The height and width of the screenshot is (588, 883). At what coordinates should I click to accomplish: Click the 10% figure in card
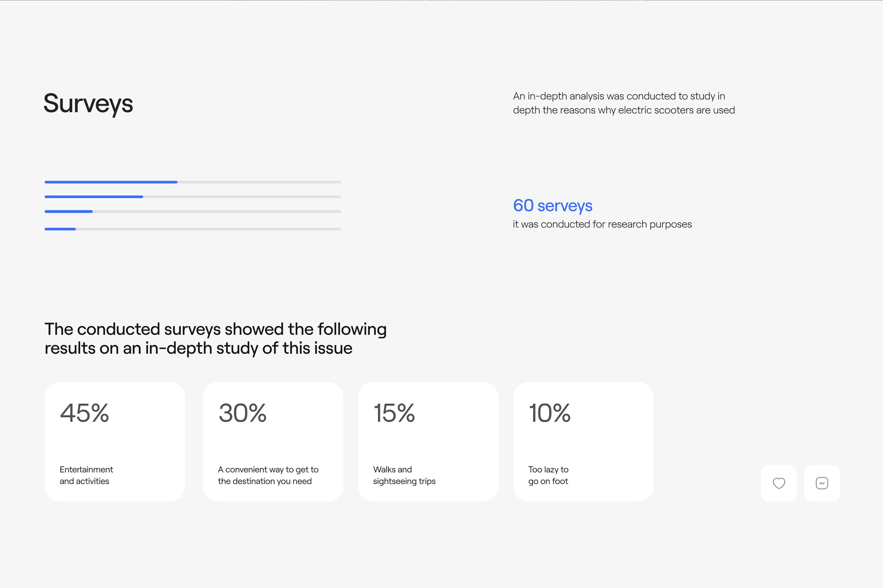(549, 413)
